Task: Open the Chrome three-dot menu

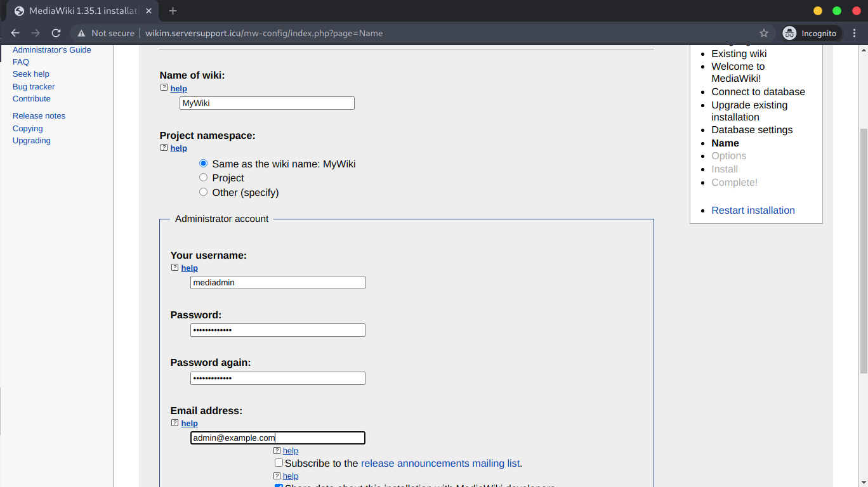Action: click(855, 33)
